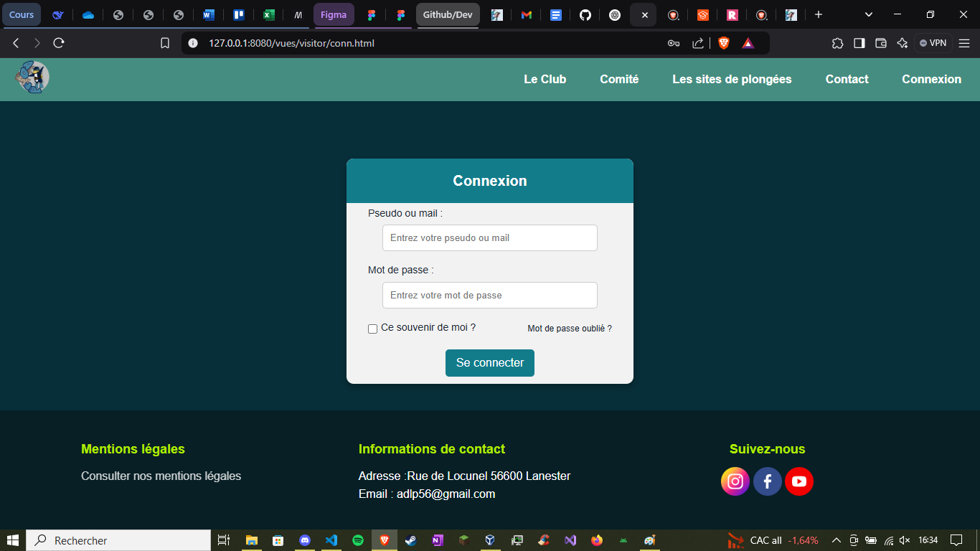Expand hidden icons in the system tray
The image size is (980, 551).
pyautogui.click(x=836, y=540)
